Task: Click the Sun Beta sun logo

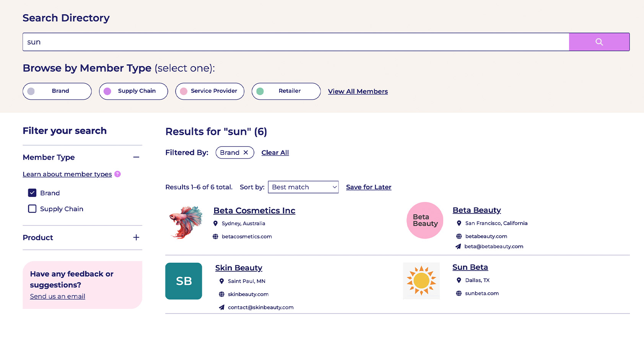Action: point(421,281)
